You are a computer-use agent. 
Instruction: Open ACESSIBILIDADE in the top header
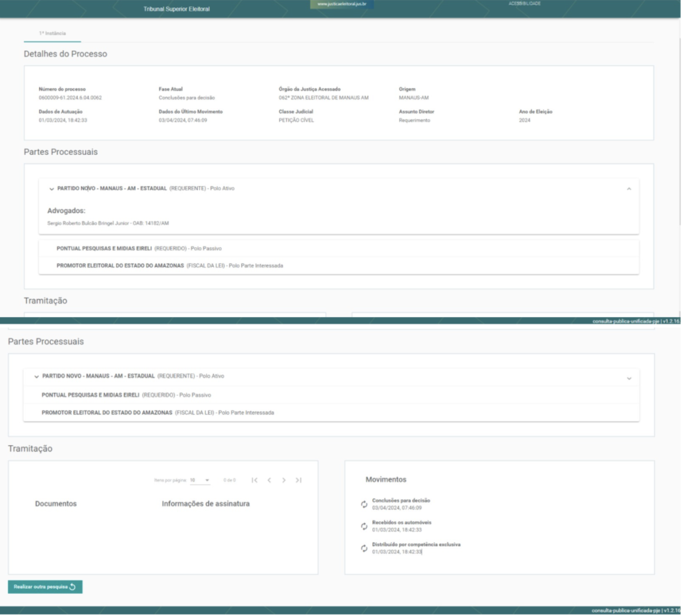[523, 4]
